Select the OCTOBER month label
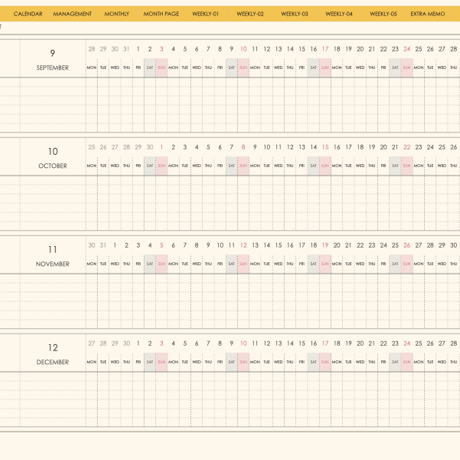Screen dimensions: 460x460 pyautogui.click(x=53, y=166)
